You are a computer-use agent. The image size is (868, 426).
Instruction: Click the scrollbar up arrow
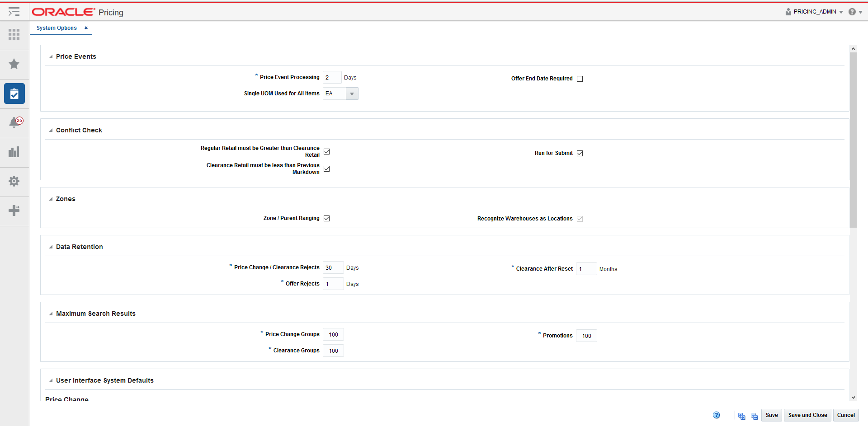tap(853, 49)
